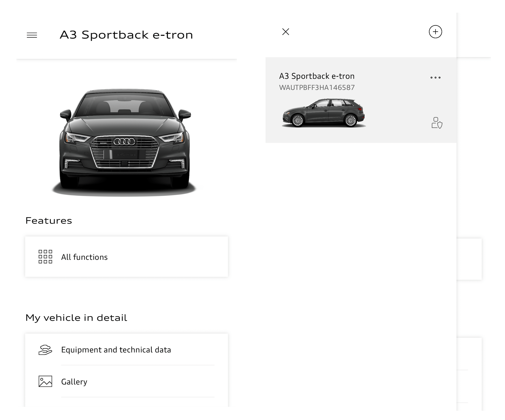Click the Equipment and technical data icon
The width and height of the screenshot is (505, 420).
pyautogui.click(x=45, y=350)
